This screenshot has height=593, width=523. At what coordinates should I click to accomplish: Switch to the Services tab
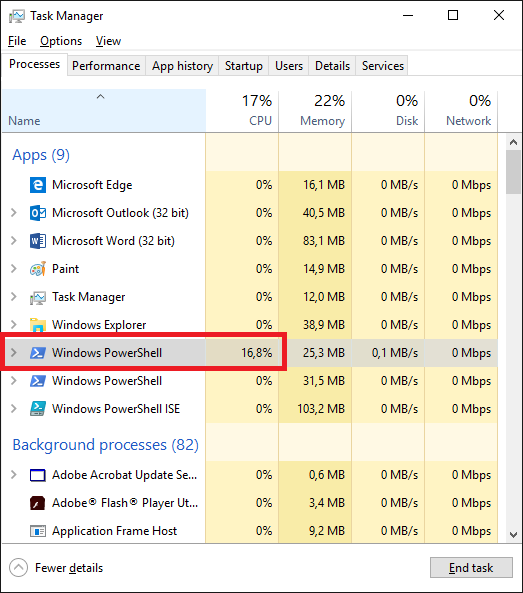click(383, 66)
